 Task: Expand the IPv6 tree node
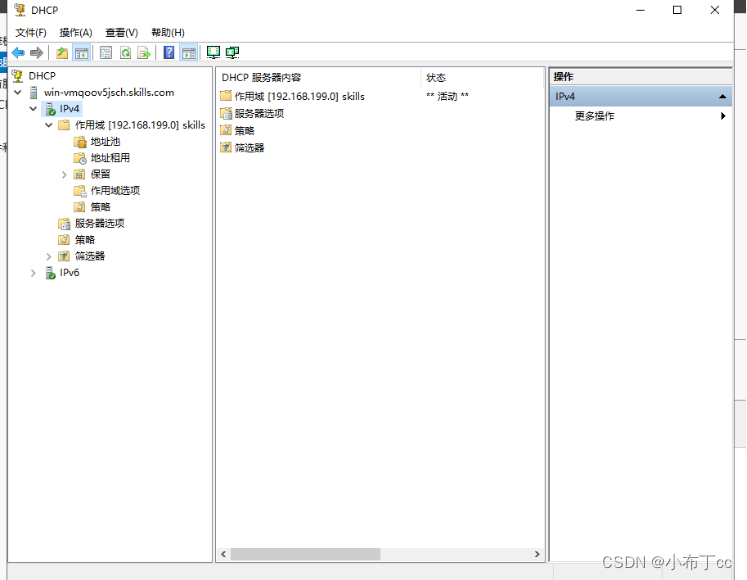coord(33,273)
